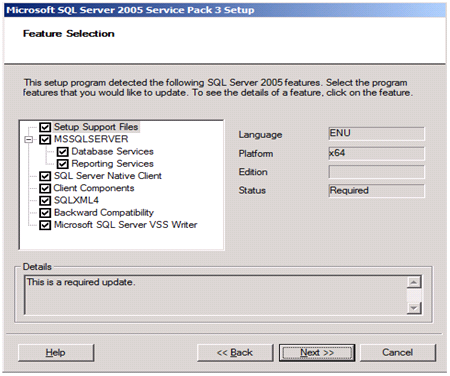Click the Platform label
Image resolution: width=450 pixels, height=376 pixels.
[256, 154]
